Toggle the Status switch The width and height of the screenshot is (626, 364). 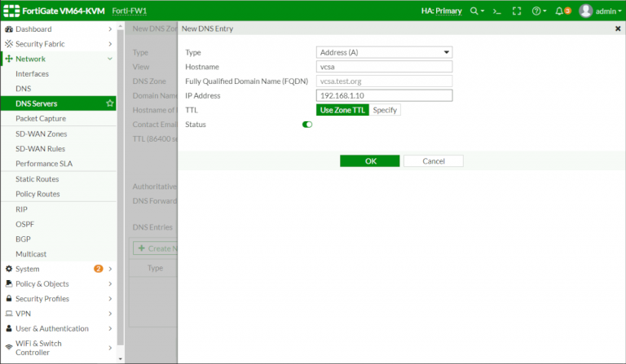point(307,125)
